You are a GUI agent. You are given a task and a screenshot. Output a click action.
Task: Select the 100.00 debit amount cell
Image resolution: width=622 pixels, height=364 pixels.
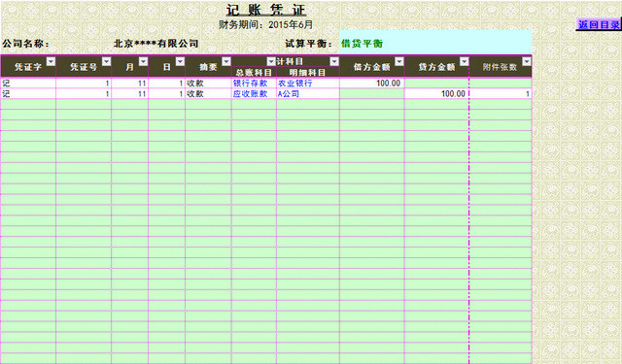(x=371, y=83)
